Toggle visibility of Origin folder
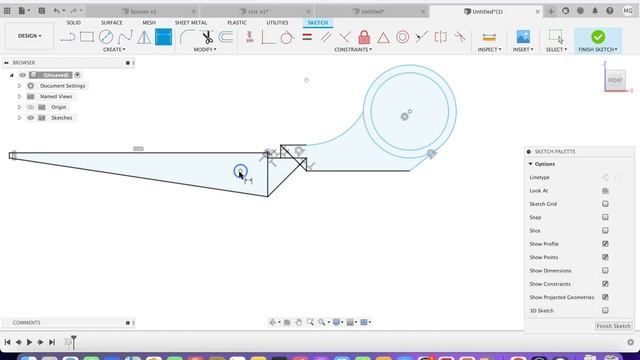 click(x=31, y=107)
